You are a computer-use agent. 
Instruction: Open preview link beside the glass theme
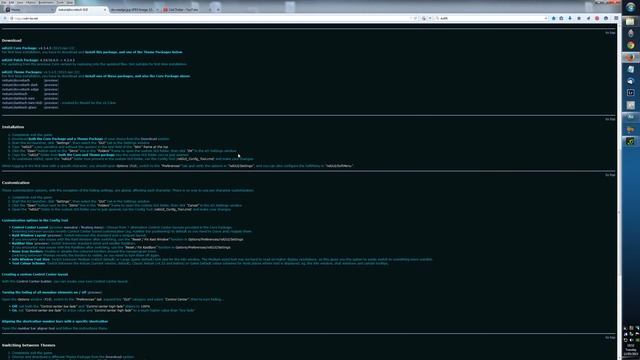(51, 107)
